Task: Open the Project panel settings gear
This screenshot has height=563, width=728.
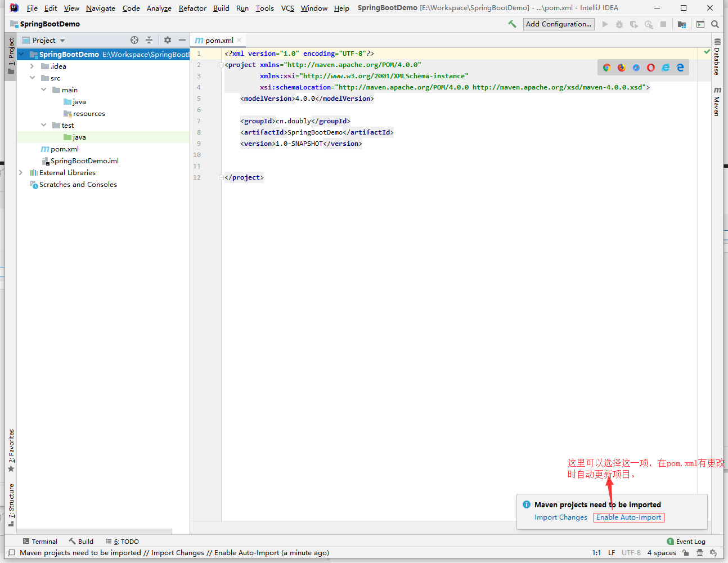Action: (x=167, y=40)
